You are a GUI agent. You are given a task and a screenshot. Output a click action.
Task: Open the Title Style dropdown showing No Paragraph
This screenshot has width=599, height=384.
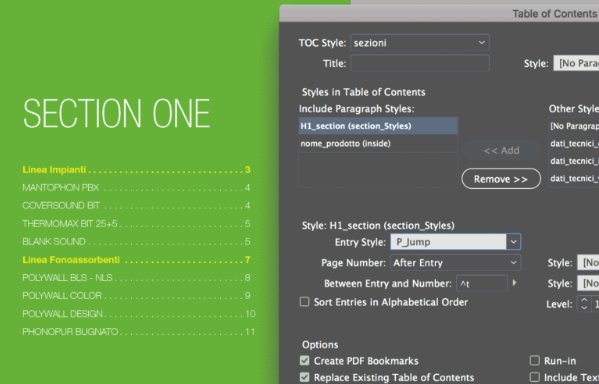576,63
